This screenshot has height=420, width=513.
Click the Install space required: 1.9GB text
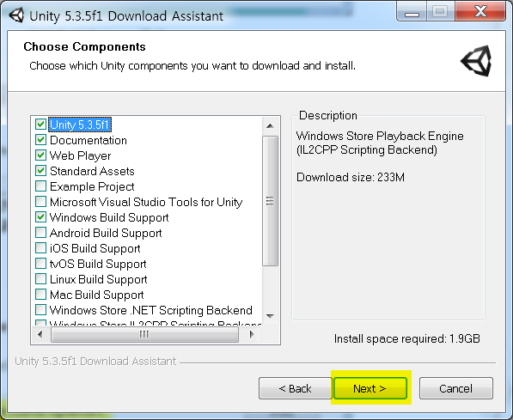coord(407,338)
